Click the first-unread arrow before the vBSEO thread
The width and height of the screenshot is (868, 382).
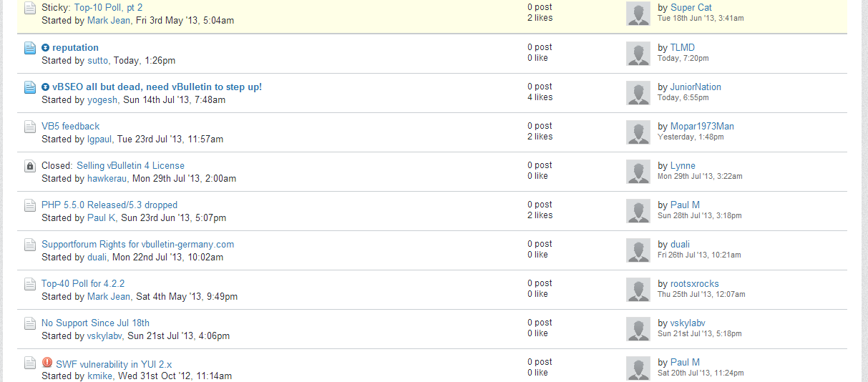[46, 87]
